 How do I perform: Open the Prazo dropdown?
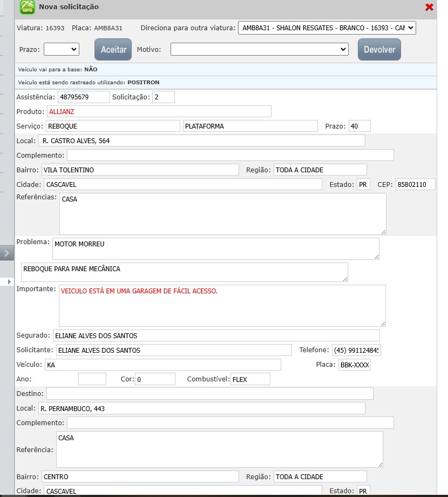point(61,49)
